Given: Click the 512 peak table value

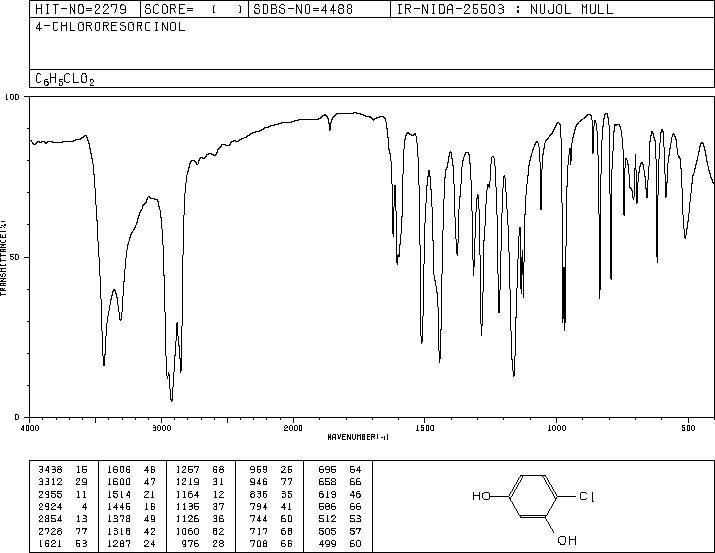Looking at the screenshot, I should pyautogui.click(x=327, y=519).
